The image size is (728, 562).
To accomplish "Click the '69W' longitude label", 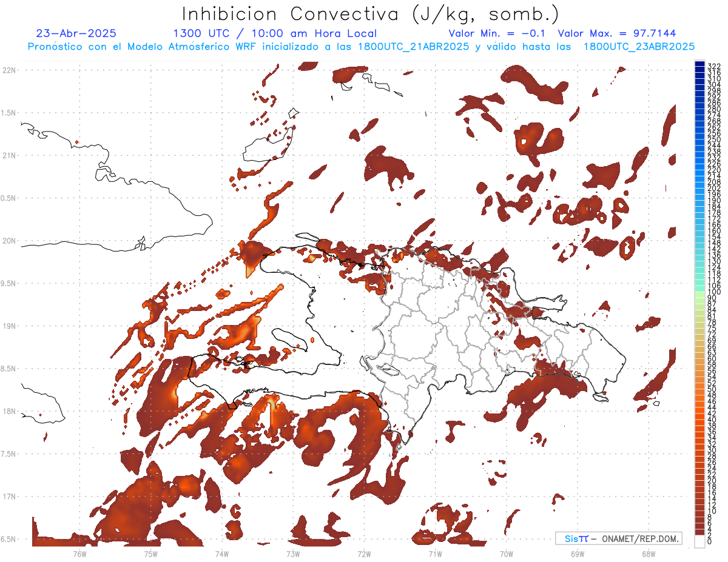I will tap(577, 554).
